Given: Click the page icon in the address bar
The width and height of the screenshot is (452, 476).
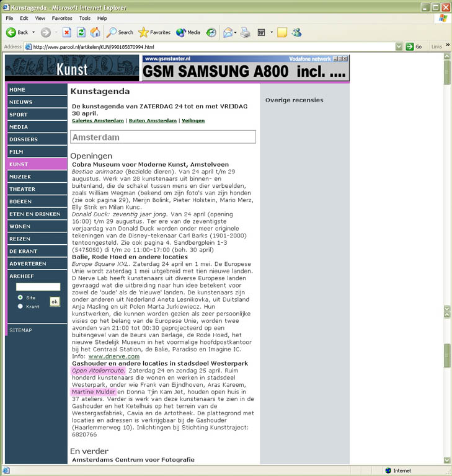Looking at the screenshot, I should pos(29,46).
